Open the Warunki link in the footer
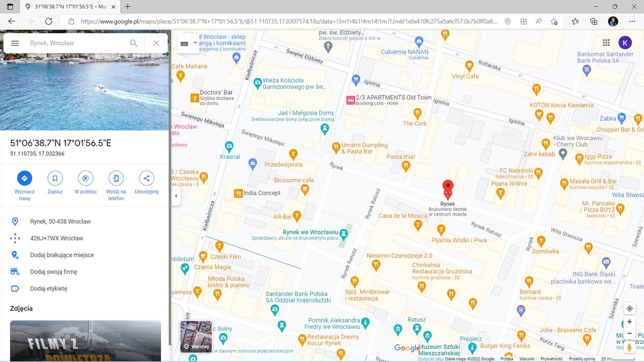 (527, 359)
